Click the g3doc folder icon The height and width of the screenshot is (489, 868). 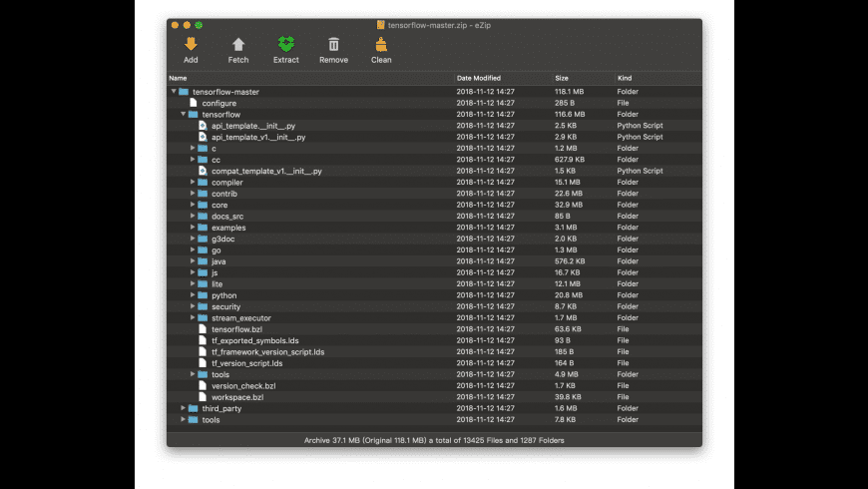[203, 239]
